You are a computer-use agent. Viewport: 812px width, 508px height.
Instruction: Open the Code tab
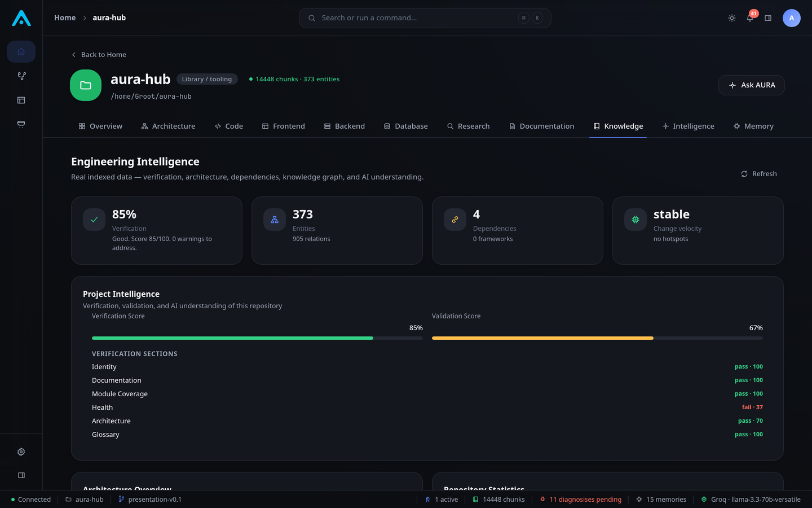pyautogui.click(x=229, y=126)
